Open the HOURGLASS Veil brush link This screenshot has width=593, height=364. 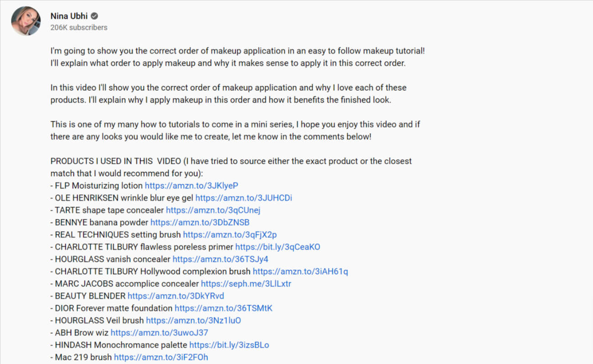pos(193,321)
